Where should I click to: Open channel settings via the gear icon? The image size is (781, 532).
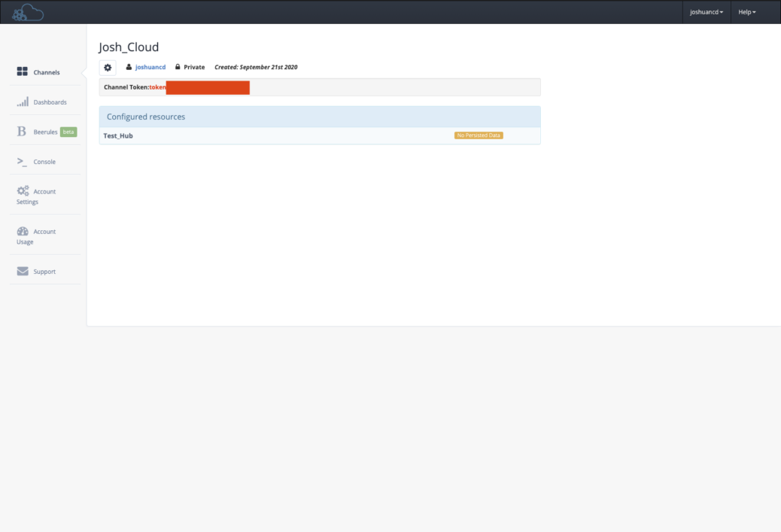[x=108, y=67]
